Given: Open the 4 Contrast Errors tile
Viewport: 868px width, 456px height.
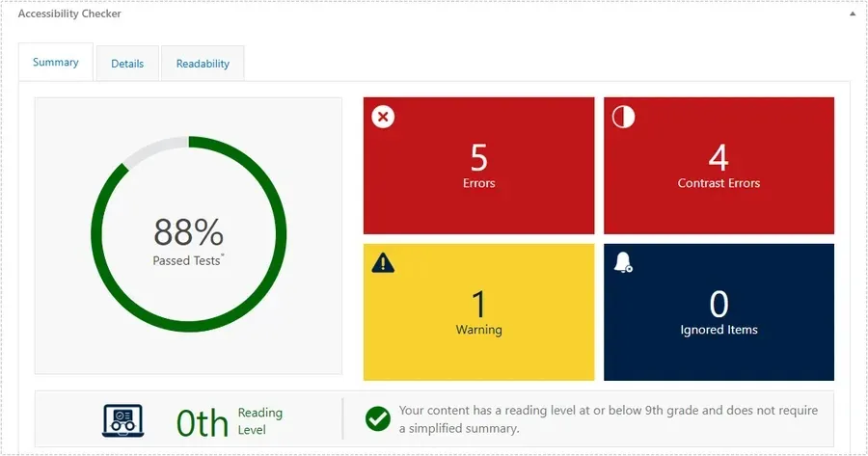Looking at the screenshot, I should point(719,166).
